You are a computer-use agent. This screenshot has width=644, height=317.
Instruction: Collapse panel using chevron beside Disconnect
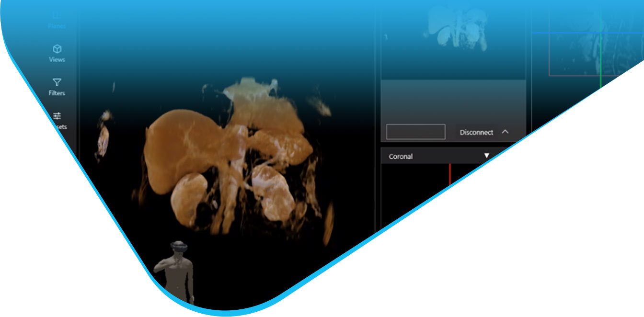[505, 132]
